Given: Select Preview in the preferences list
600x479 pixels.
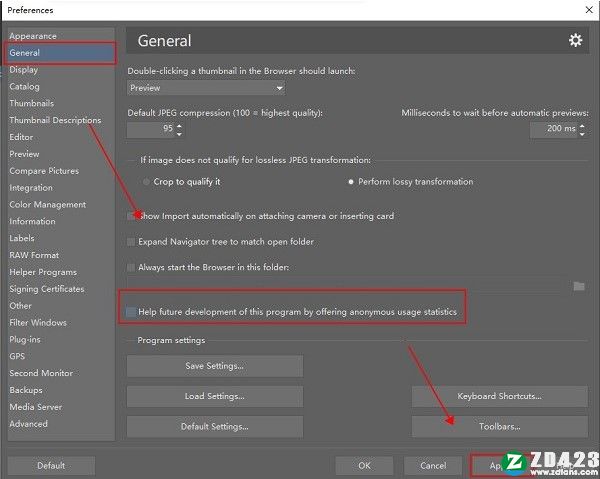Looking at the screenshot, I should [x=24, y=154].
